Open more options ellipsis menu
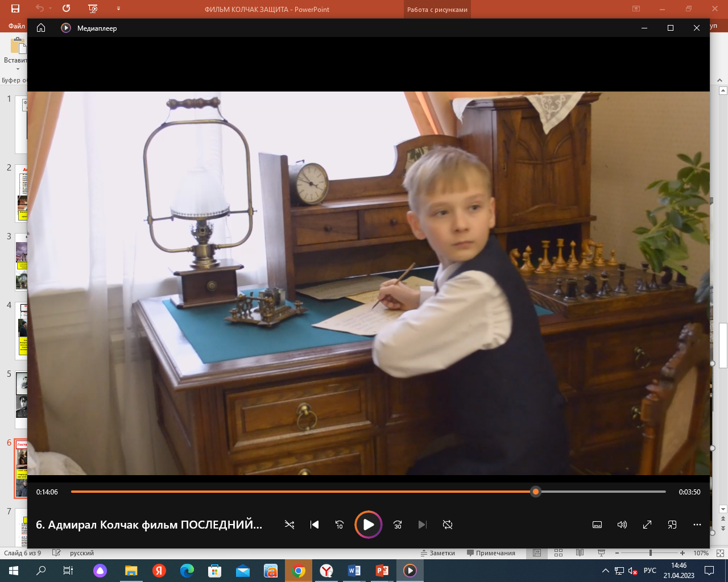 pos(697,525)
